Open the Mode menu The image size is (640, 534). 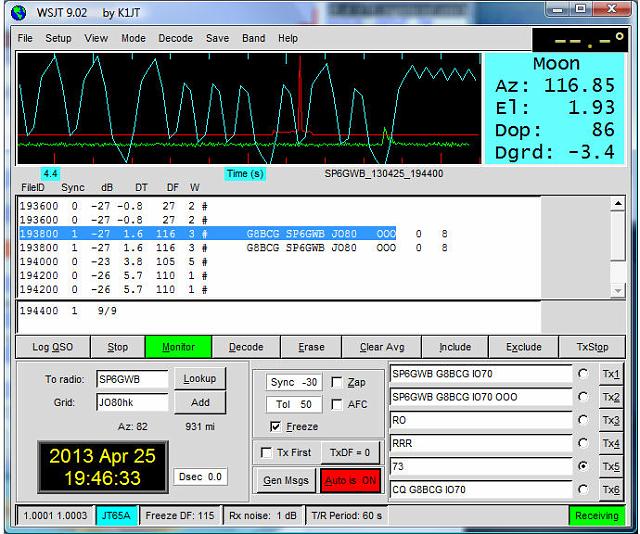[133, 38]
